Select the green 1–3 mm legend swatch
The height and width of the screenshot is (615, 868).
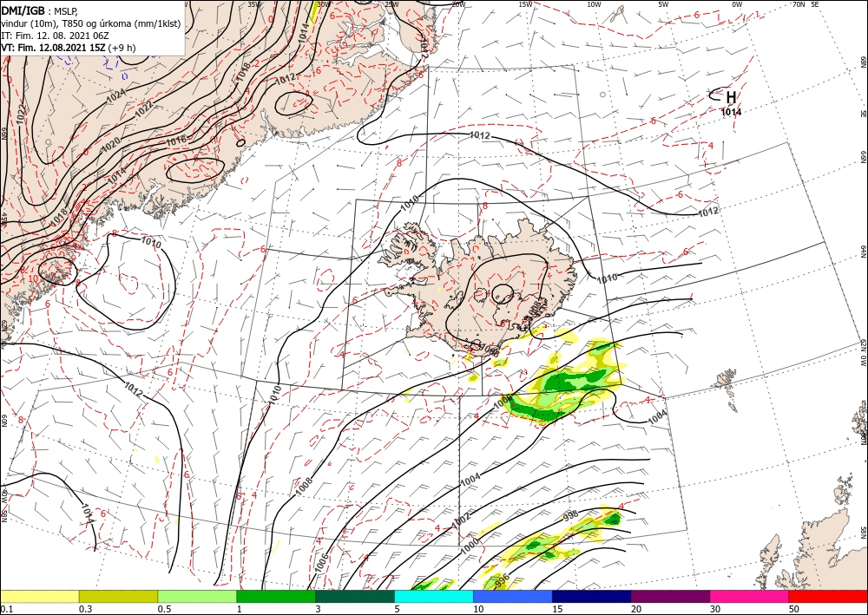(x=276, y=596)
